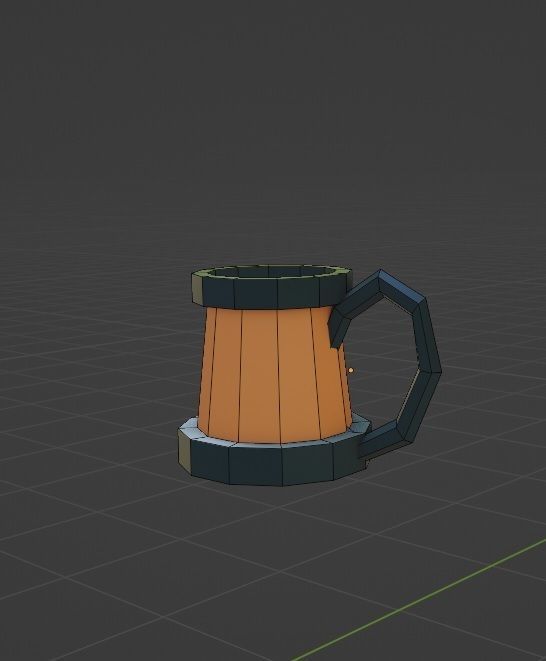Select the mug's dark angular handle
The height and width of the screenshot is (661, 546).
click(x=425, y=333)
